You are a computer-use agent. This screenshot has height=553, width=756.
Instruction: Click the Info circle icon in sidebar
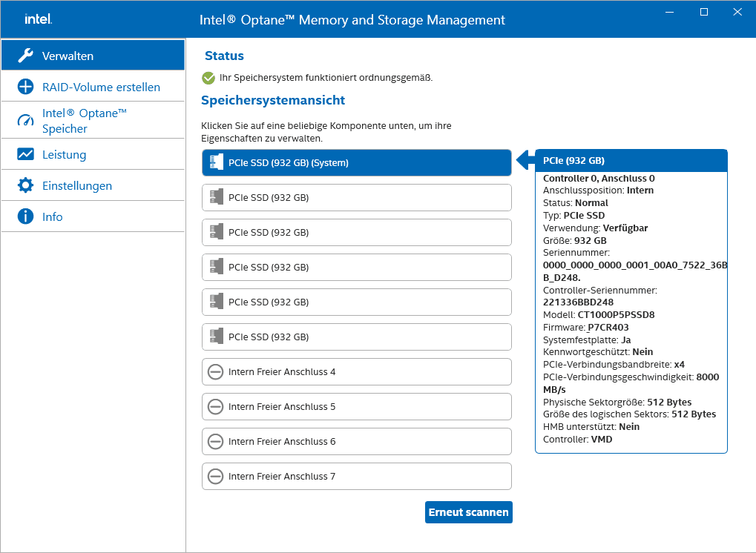[25, 216]
